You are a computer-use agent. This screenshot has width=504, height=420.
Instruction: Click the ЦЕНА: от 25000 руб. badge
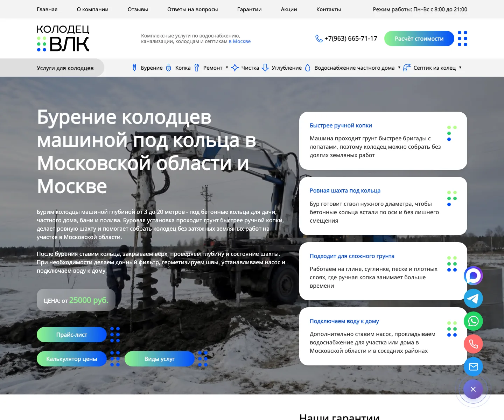[x=76, y=300]
